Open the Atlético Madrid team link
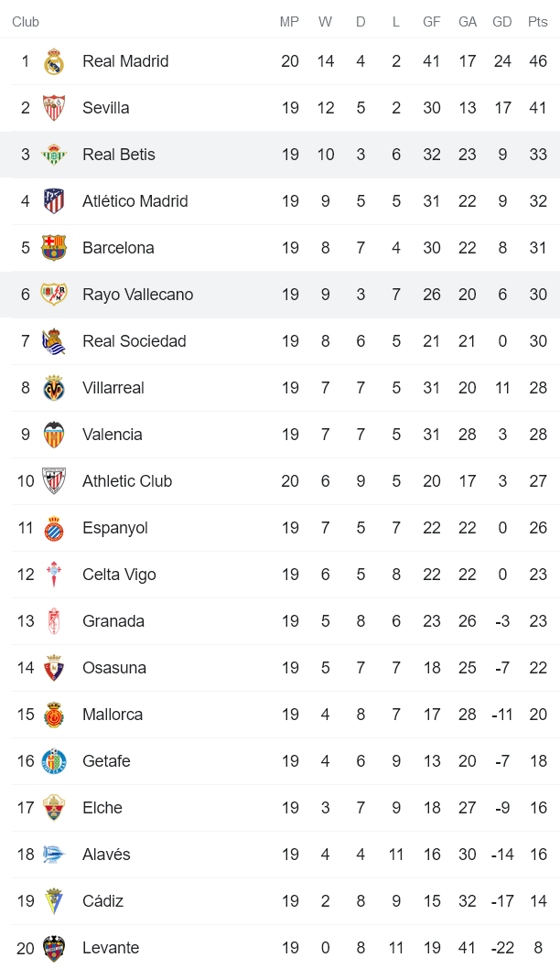Screen dimensions: 560x979 click(x=135, y=201)
